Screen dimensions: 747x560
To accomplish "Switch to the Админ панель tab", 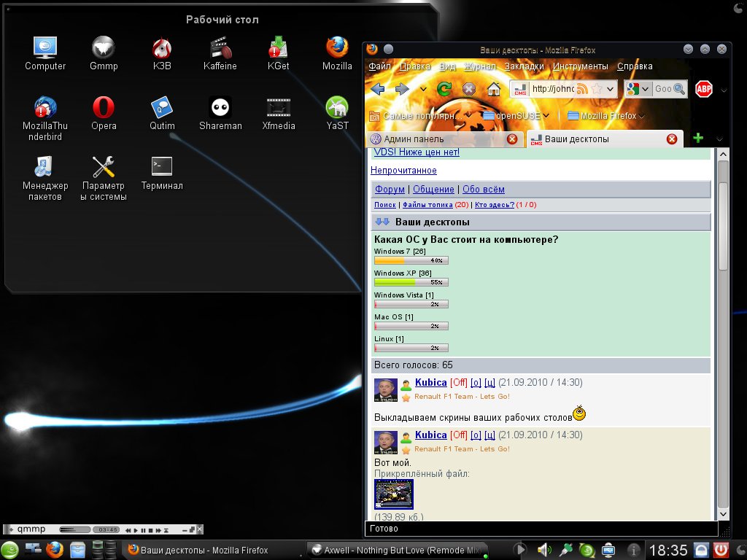I will tap(436, 139).
